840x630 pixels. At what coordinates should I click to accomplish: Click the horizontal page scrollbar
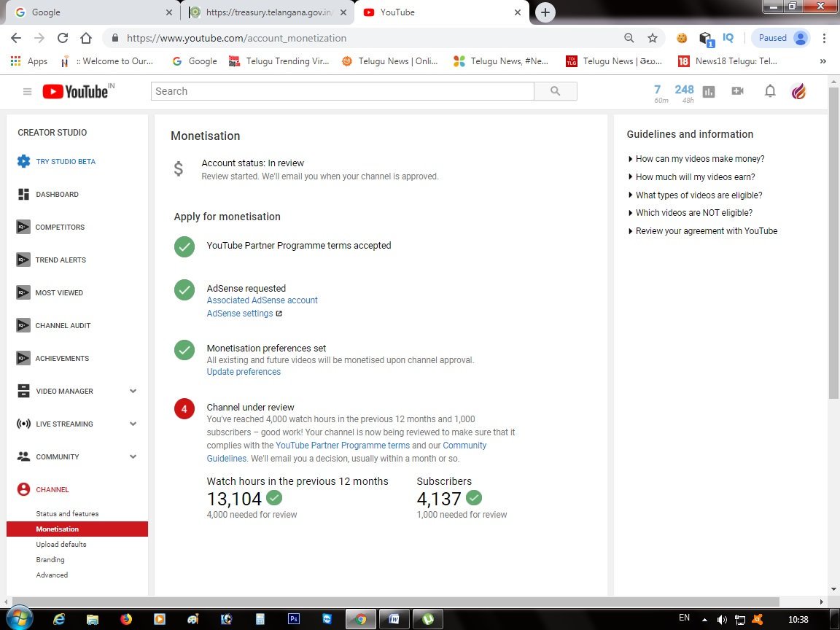click(x=395, y=602)
